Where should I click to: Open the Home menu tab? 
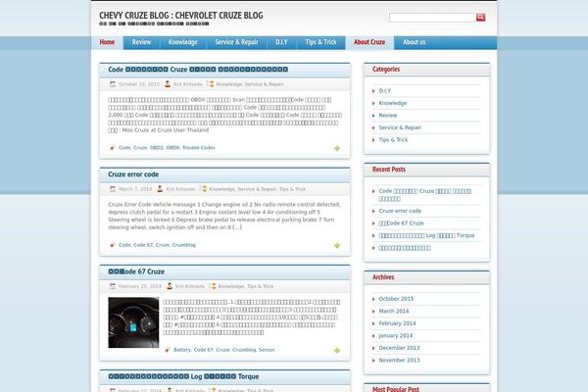tap(107, 42)
